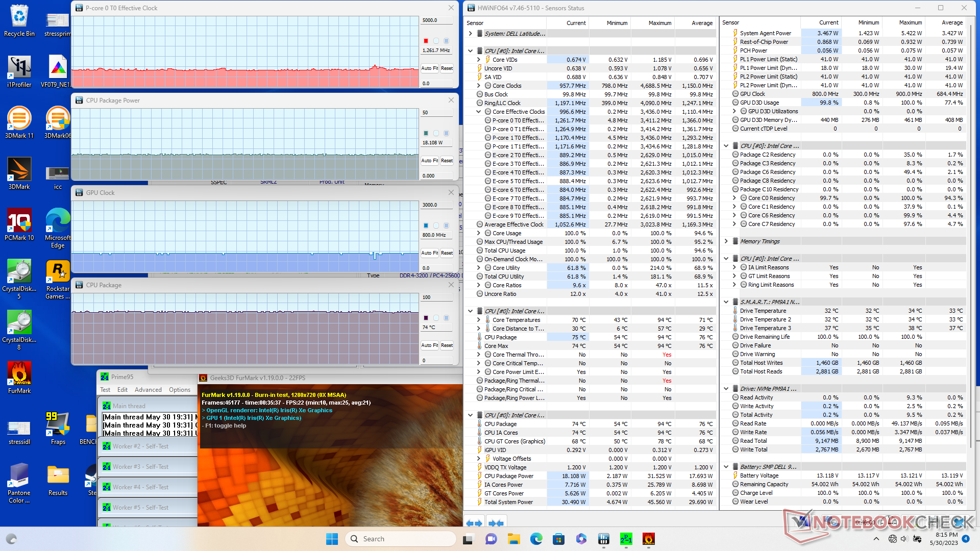Open the Advanced menu in Prime95

pos(148,390)
